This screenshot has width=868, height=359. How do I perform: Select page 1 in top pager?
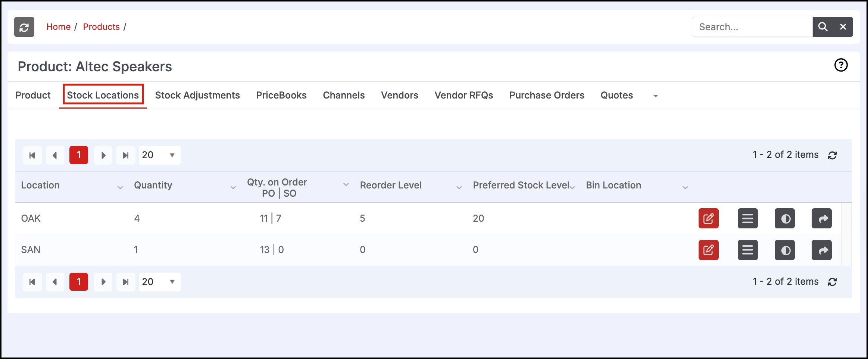click(79, 155)
